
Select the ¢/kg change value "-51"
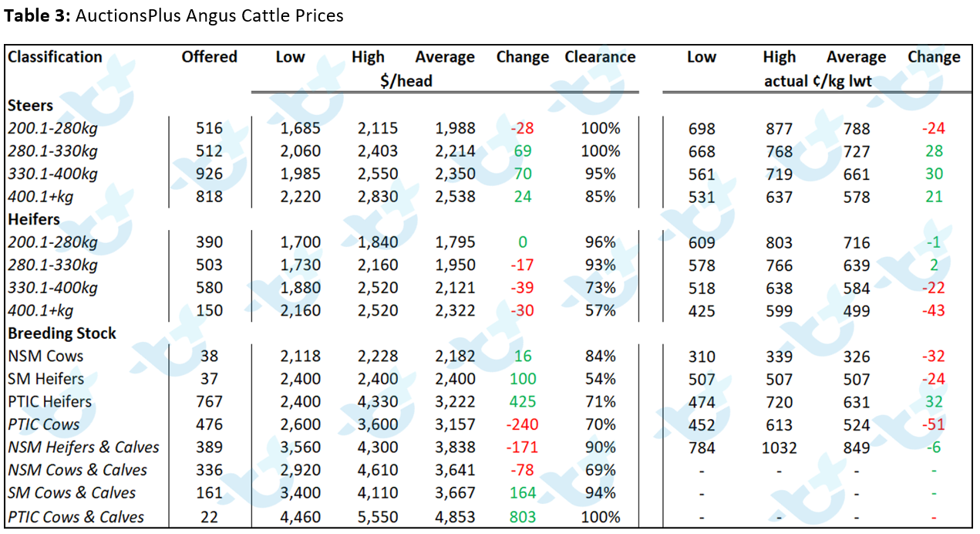tap(934, 425)
